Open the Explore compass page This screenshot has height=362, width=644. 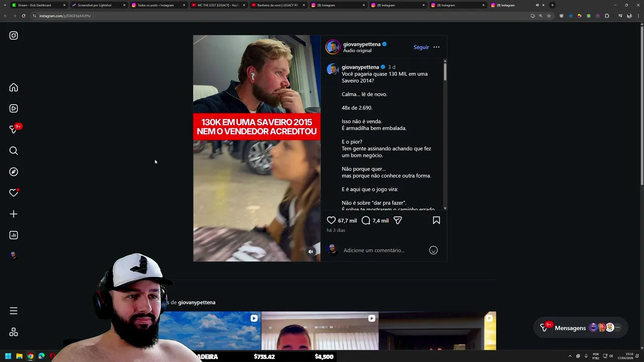tap(14, 172)
